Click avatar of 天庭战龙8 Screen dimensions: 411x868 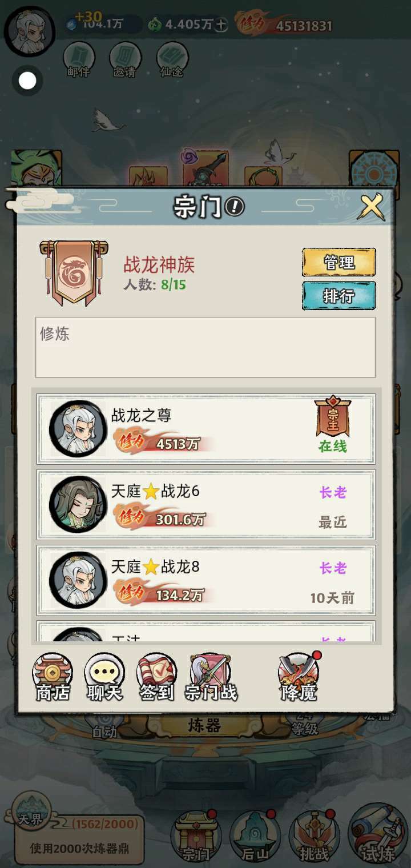[78, 580]
